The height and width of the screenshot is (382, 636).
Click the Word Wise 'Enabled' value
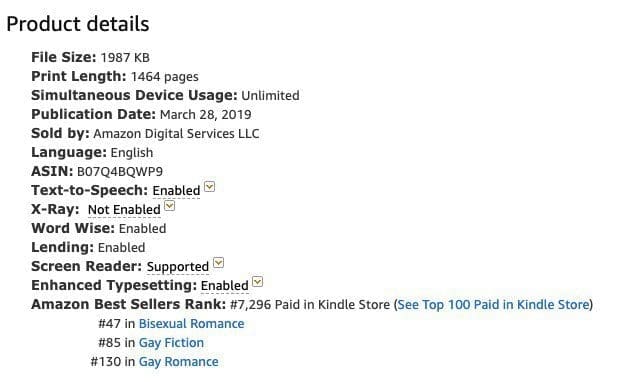click(x=142, y=229)
